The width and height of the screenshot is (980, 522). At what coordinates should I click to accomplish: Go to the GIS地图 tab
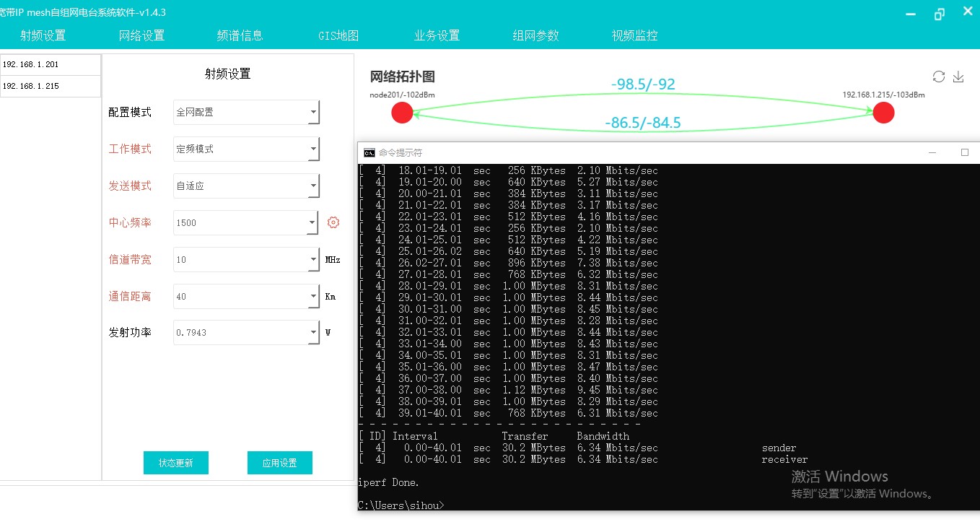(x=338, y=35)
